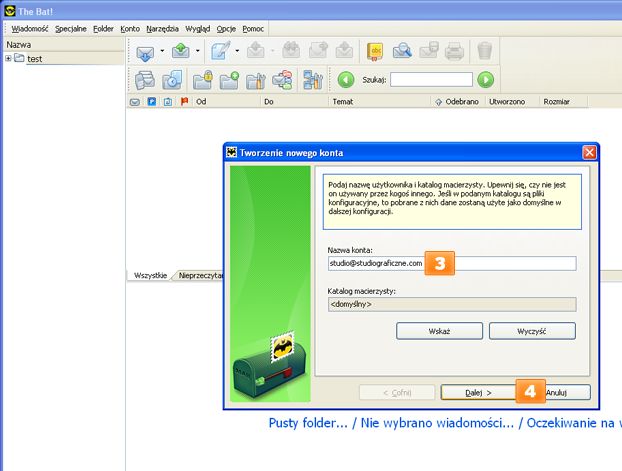
Task: Open the Wiadomość menu
Action: click(x=30, y=29)
